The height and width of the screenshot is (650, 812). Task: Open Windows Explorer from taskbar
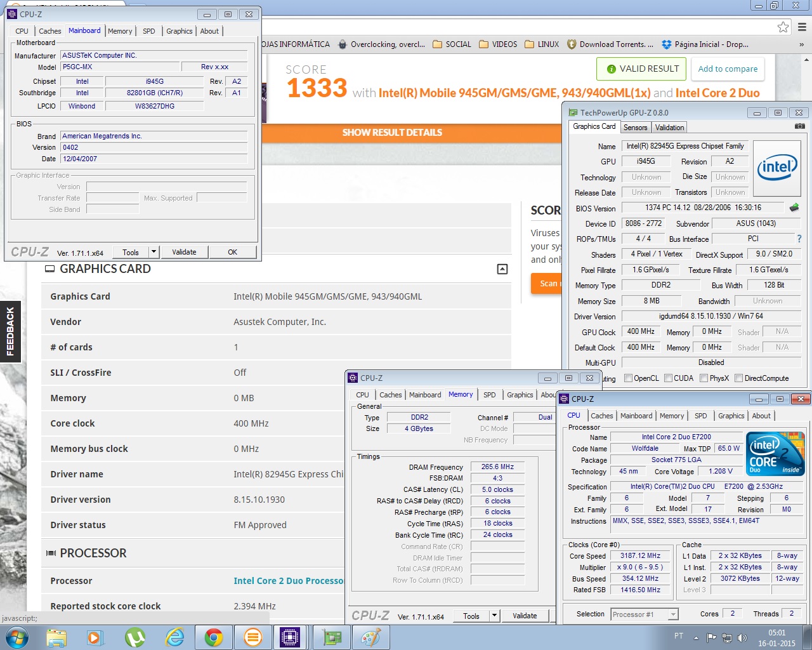click(x=56, y=637)
